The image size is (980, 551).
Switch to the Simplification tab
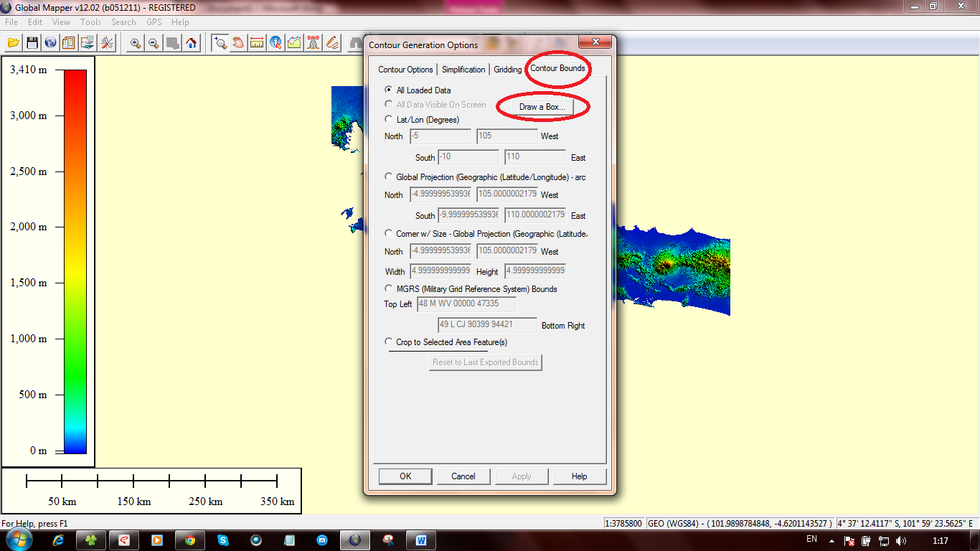coord(463,69)
